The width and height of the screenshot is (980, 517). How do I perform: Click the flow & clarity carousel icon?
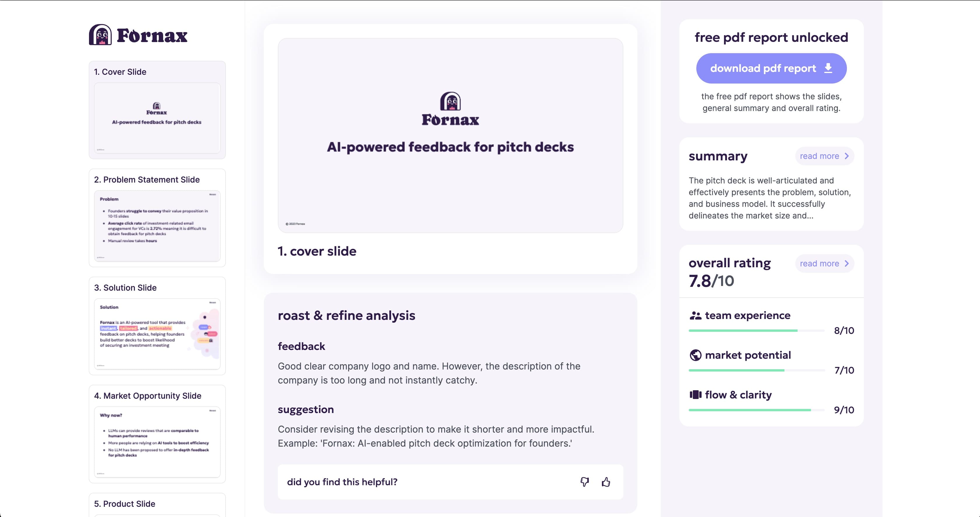pos(695,395)
